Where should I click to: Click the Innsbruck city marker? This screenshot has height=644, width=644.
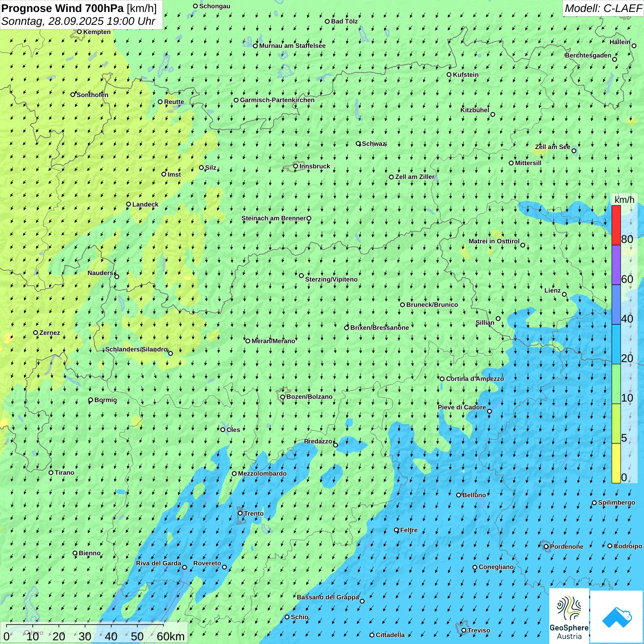296,166
